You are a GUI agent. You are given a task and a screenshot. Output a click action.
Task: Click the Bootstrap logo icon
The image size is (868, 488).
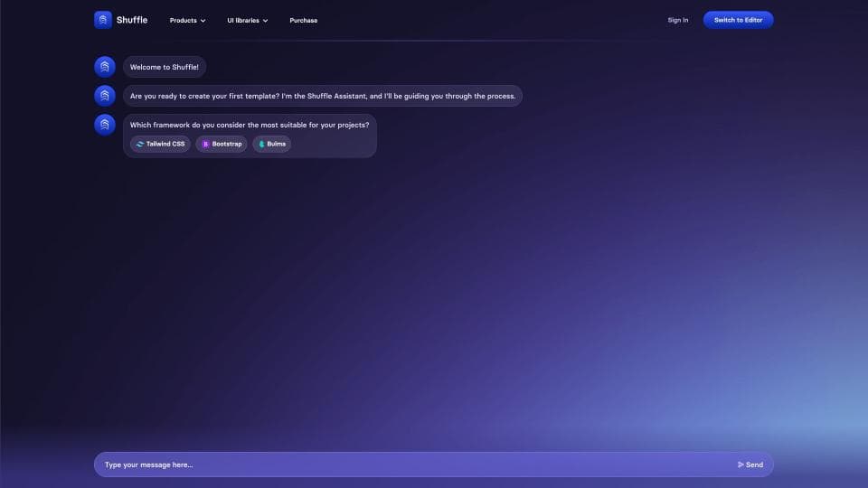205,144
